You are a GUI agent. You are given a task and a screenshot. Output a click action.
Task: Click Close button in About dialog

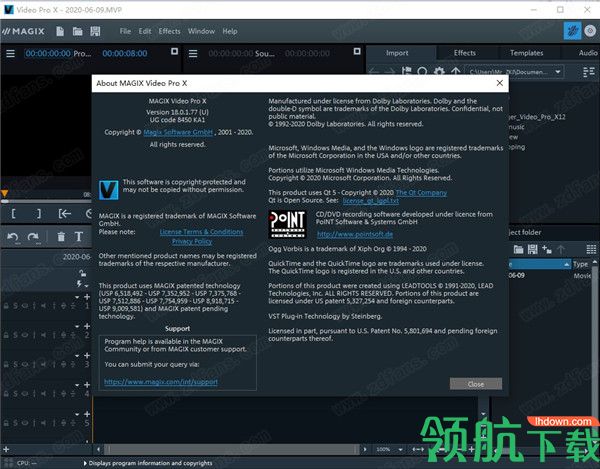(x=476, y=384)
